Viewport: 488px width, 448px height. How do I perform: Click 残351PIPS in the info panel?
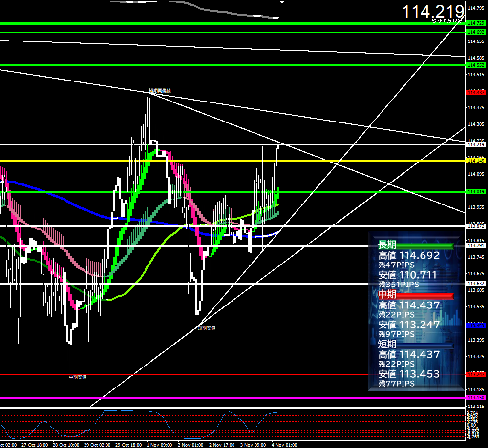pos(399,285)
